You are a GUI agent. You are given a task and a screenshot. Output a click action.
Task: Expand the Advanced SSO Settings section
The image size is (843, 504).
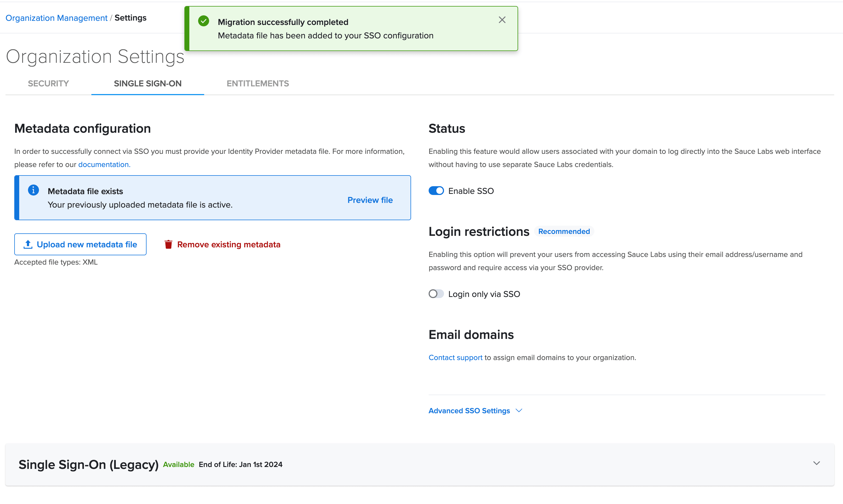[469, 410]
